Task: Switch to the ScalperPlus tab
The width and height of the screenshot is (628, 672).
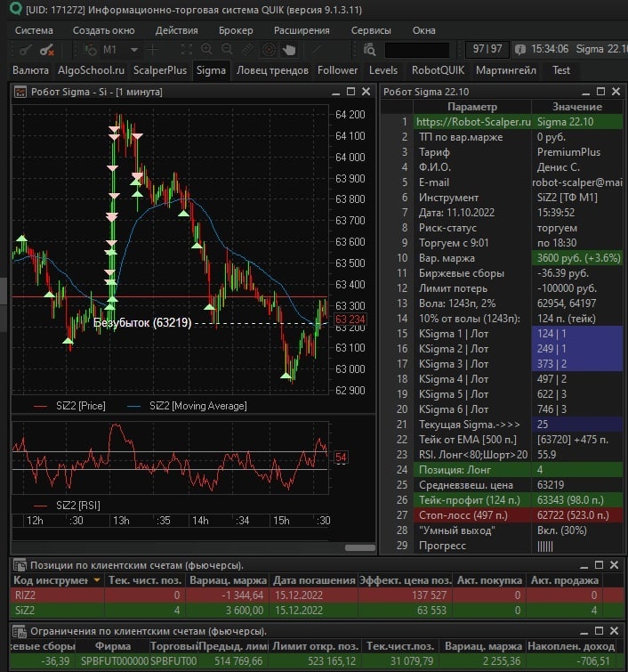Action: pos(160,70)
